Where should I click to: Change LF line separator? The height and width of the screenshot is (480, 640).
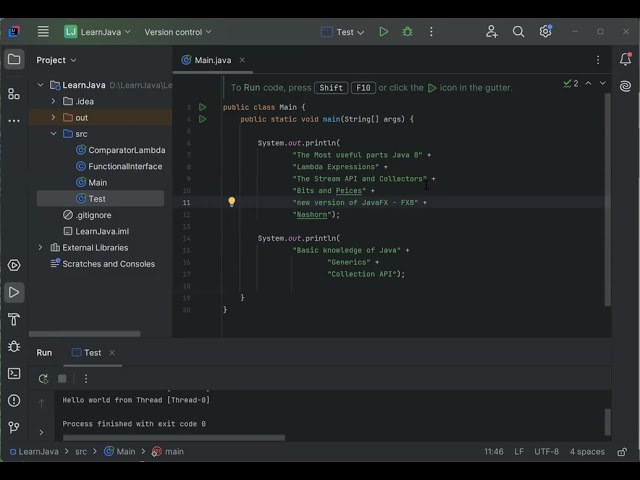(519, 452)
